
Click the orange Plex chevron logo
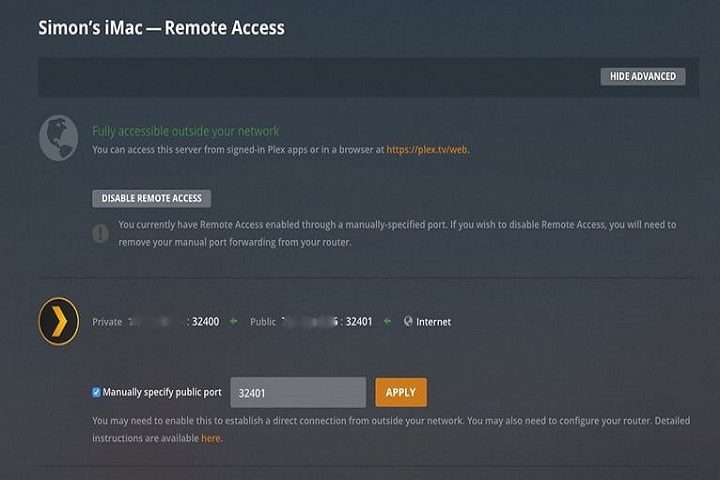coord(58,321)
